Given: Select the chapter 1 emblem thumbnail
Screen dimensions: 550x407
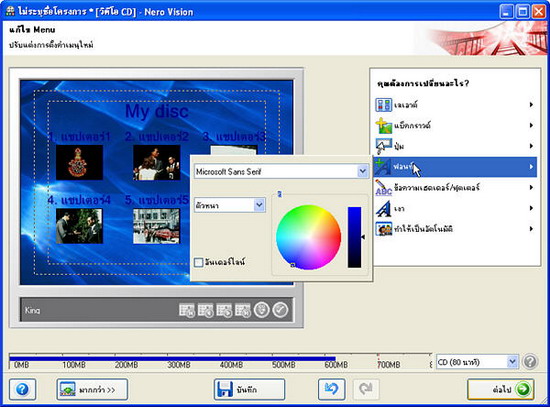Looking at the screenshot, I should click(x=79, y=162).
